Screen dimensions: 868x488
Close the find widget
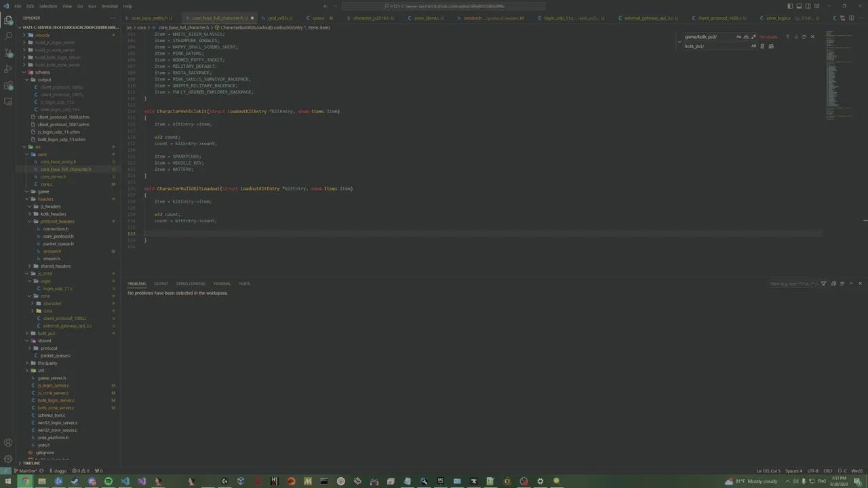[812, 37]
